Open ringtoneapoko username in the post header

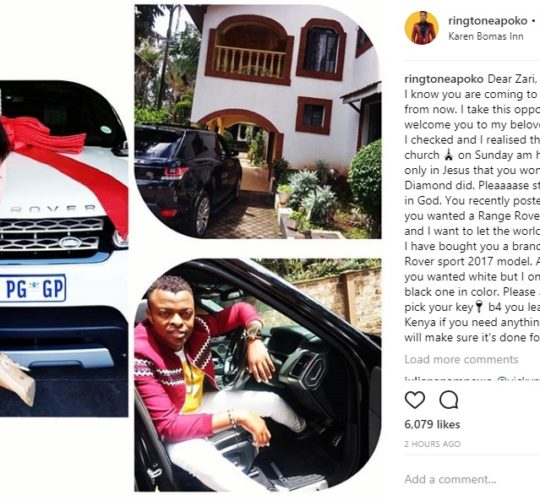(x=488, y=21)
